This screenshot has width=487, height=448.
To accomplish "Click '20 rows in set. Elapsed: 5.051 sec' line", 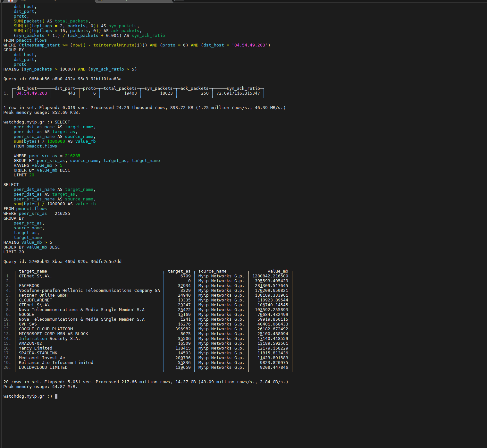I will [146, 382].
